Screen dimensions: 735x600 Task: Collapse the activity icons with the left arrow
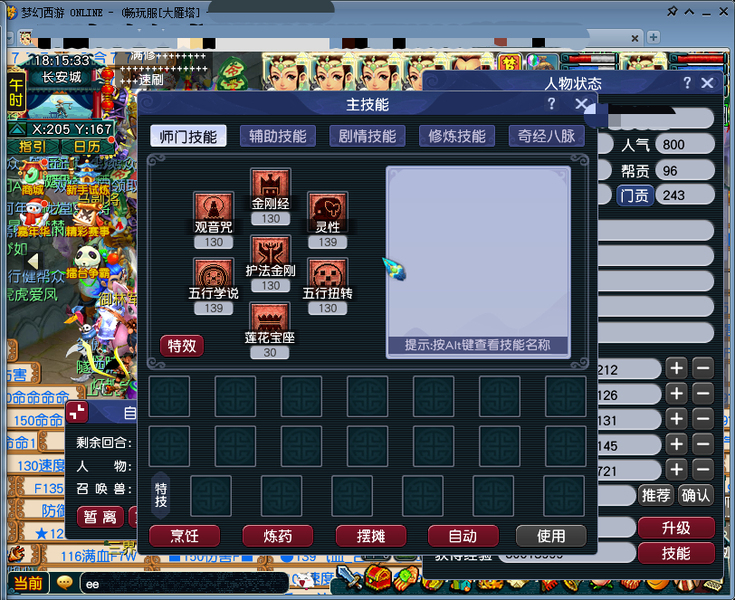[33, 261]
